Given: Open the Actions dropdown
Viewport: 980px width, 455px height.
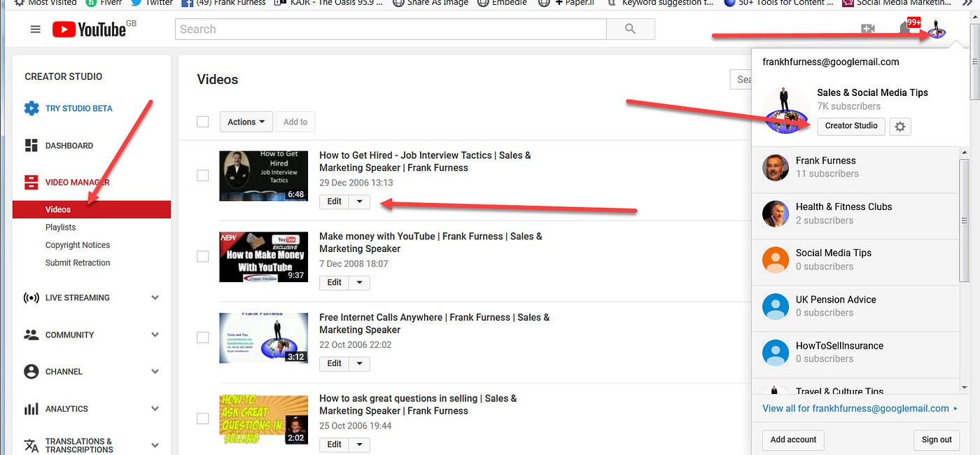Looking at the screenshot, I should point(246,122).
